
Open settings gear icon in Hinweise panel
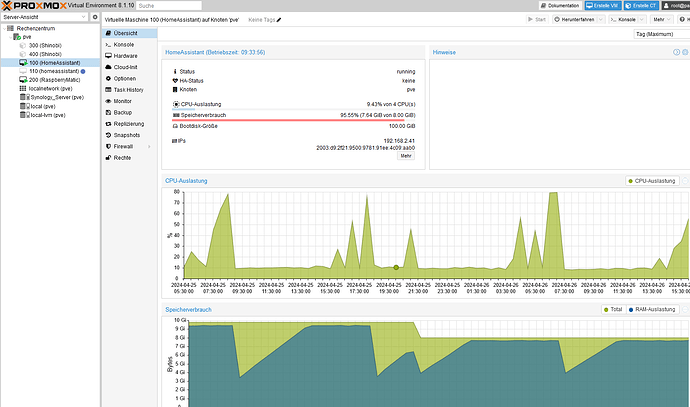(685, 52)
